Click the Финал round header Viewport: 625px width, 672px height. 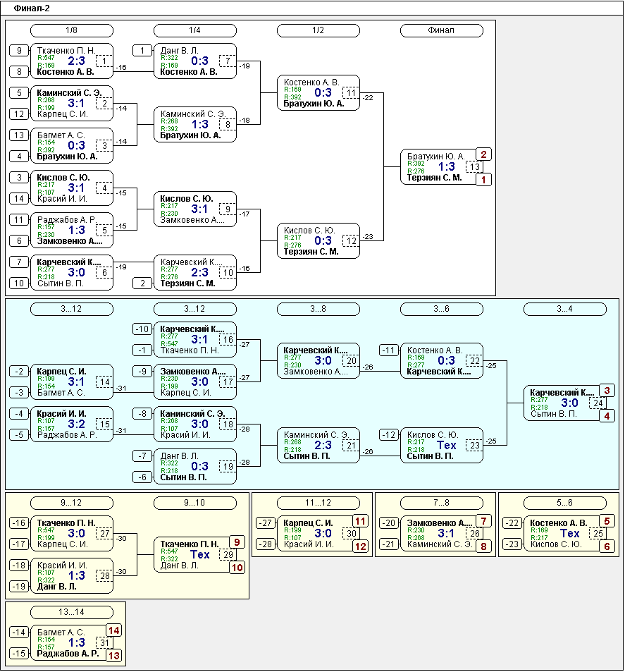[441, 30]
